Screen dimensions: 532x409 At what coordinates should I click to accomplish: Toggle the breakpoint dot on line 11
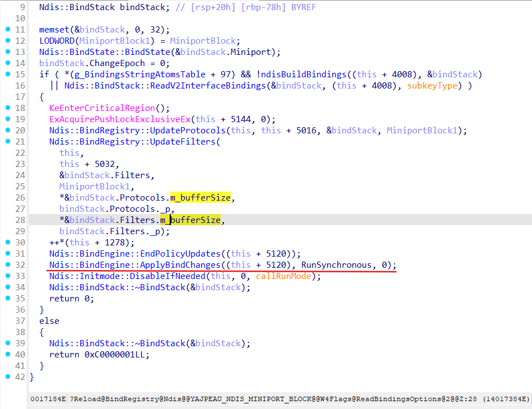tap(7, 30)
